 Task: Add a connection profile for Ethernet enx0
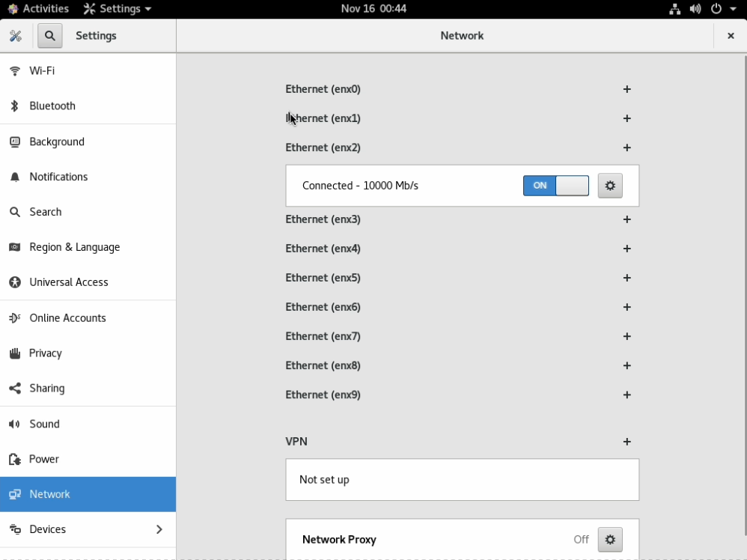click(626, 89)
